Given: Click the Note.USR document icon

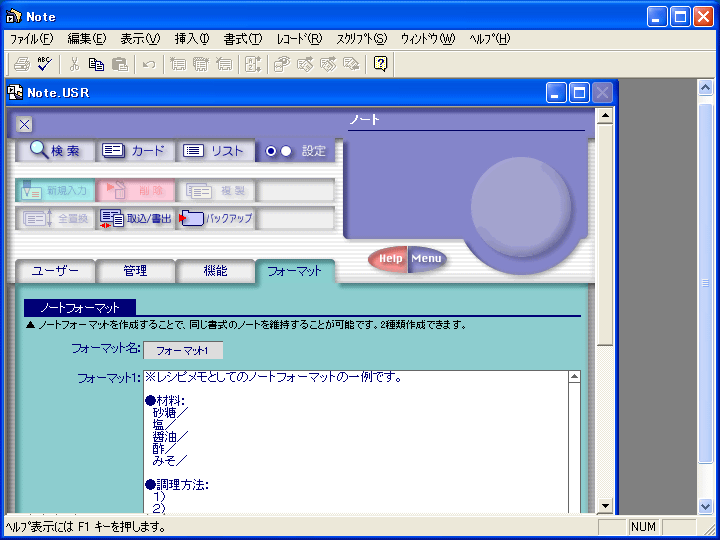Looking at the screenshot, I should click(x=15, y=93).
